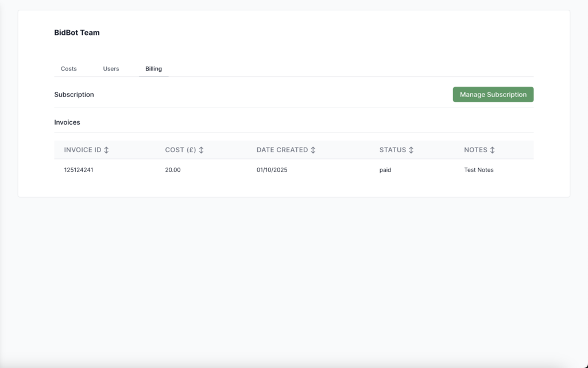Click the 01/10/2025 date cell
588x368 pixels.
click(x=272, y=170)
